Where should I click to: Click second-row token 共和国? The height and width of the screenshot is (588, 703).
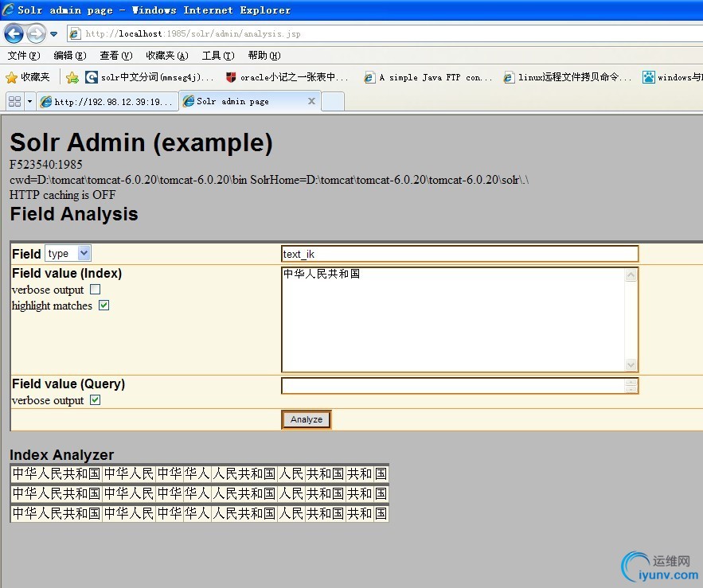point(326,493)
